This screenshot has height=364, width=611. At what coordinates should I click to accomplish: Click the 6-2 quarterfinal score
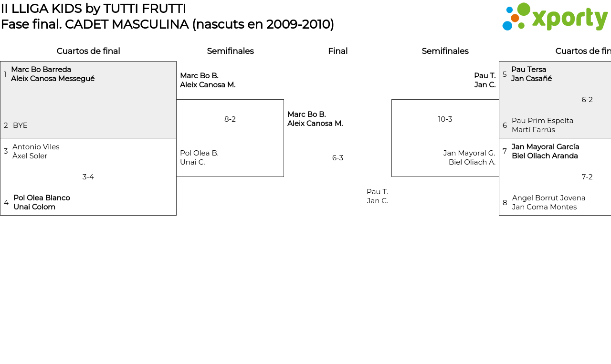[587, 100]
